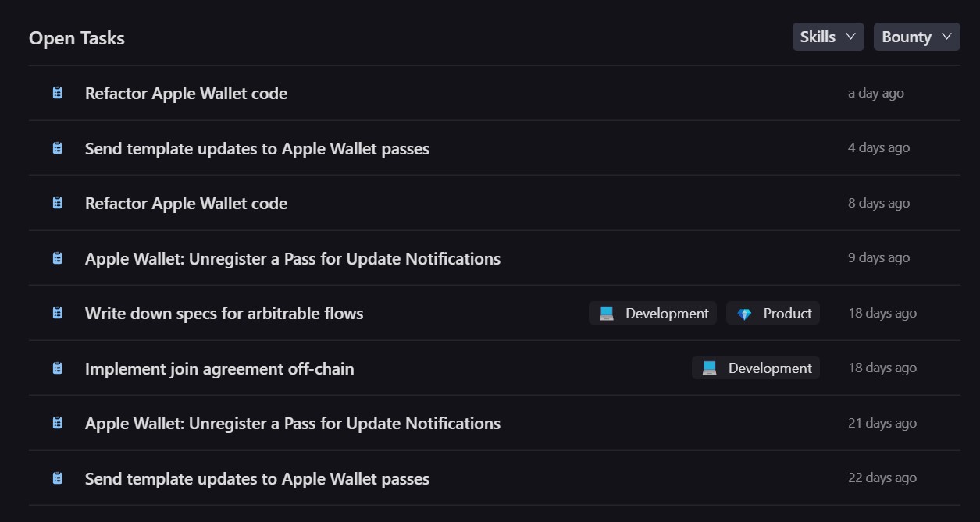
Task: Select the "Product" skill tag text
Action: tap(787, 314)
